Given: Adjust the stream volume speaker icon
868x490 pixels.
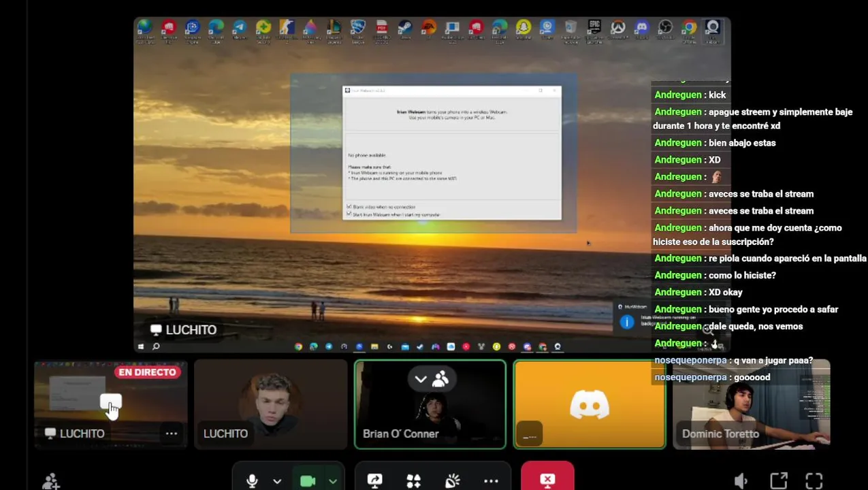Looking at the screenshot, I should pyautogui.click(x=741, y=481).
